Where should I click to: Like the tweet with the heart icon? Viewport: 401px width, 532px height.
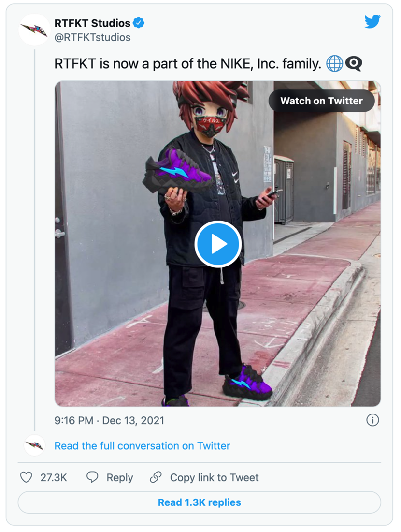[26, 477]
